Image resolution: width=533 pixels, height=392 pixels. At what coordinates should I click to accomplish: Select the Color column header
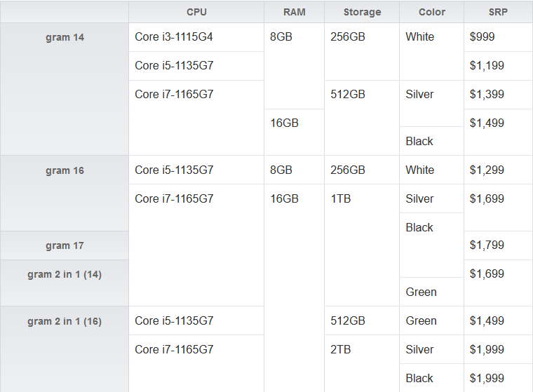431,12
